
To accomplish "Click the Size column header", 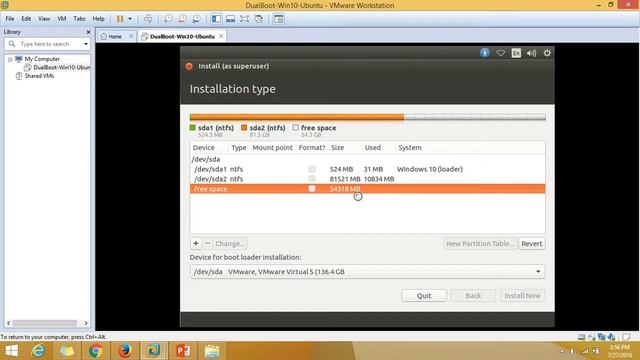I will [x=337, y=148].
